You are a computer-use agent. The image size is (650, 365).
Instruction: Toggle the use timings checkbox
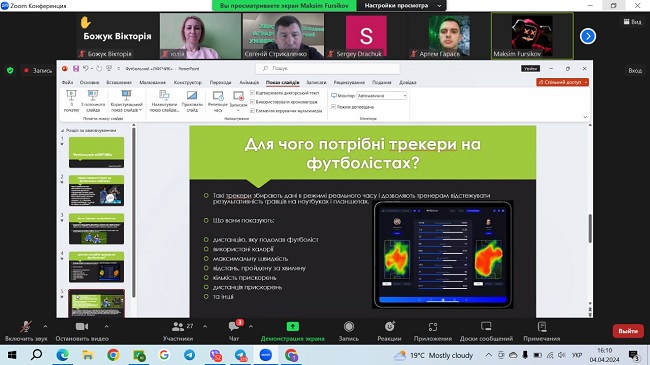[252, 102]
